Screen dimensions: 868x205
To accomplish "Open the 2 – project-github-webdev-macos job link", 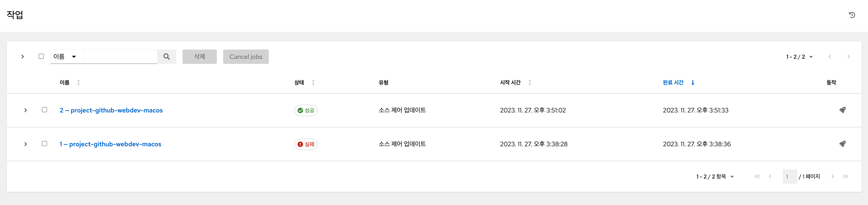I will point(111,110).
